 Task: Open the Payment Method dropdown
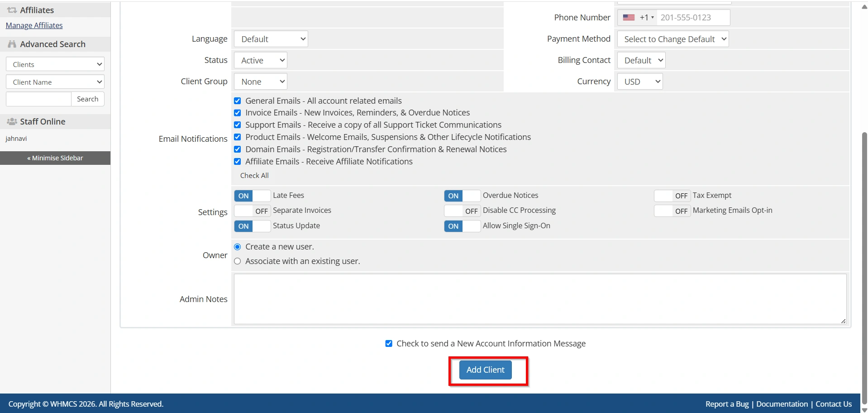pyautogui.click(x=673, y=39)
